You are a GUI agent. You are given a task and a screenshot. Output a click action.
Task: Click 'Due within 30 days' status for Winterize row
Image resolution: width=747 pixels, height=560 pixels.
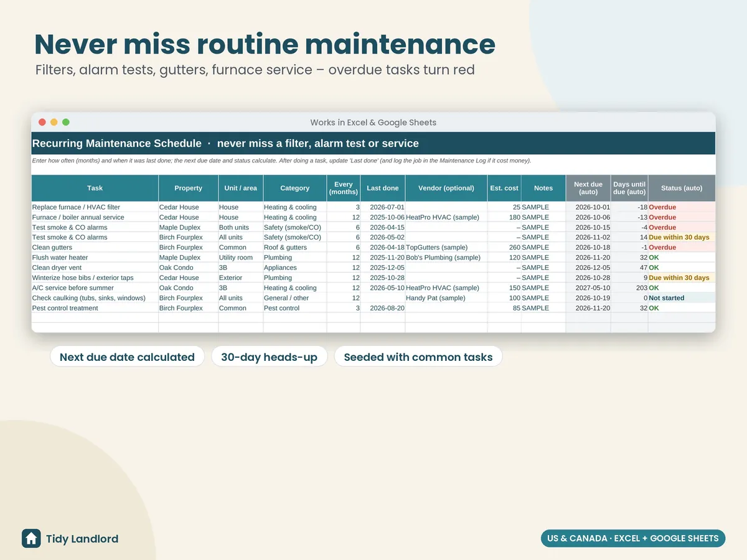click(x=682, y=278)
